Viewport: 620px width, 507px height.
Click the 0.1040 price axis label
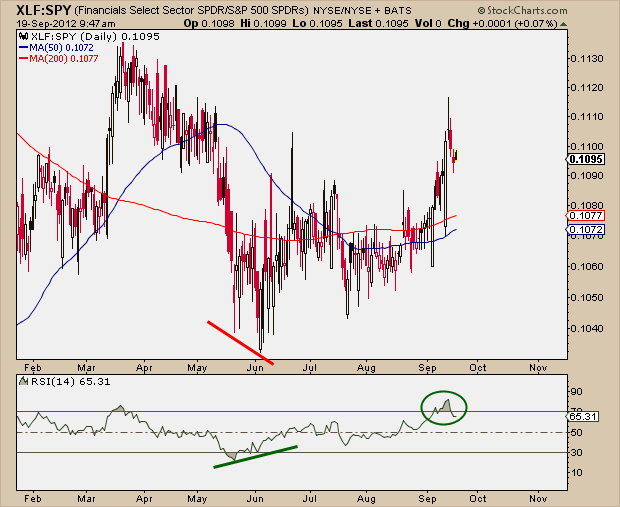click(x=587, y=328)
